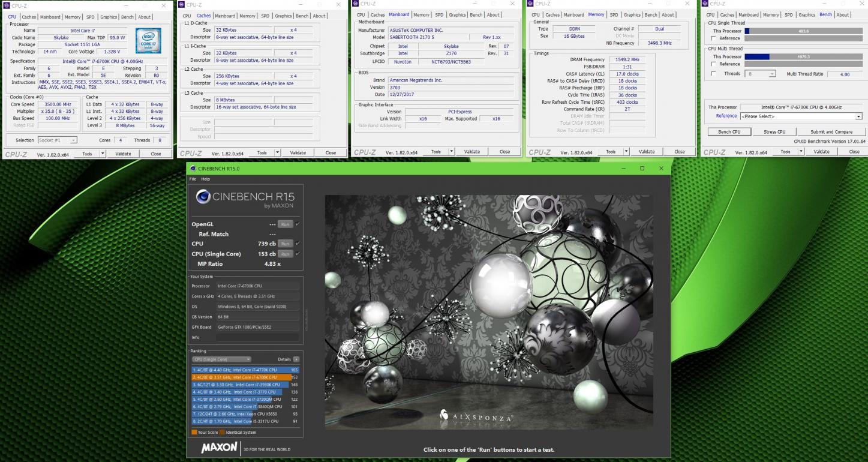
Task: Click Validate in the Memory window
Action: (x=647, y=152)
